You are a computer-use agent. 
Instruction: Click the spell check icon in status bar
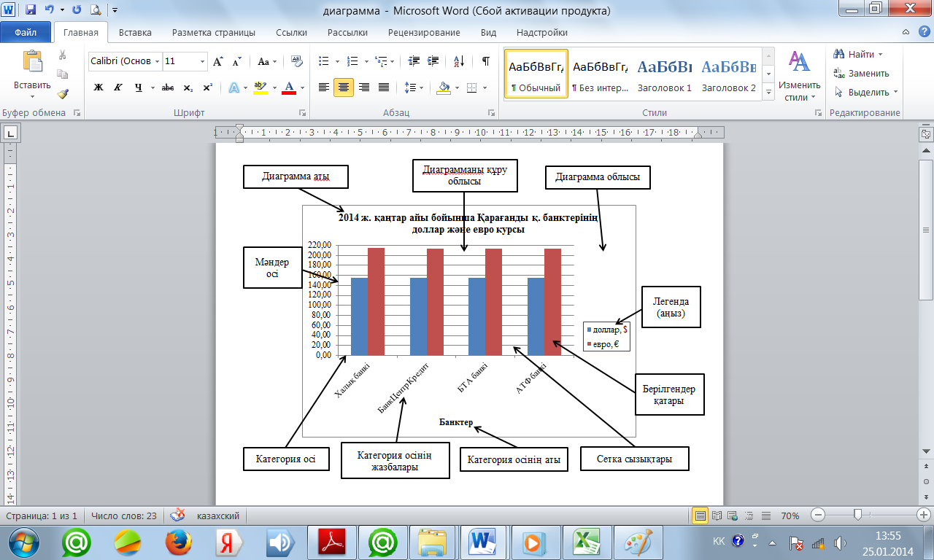tap(177, 516)
